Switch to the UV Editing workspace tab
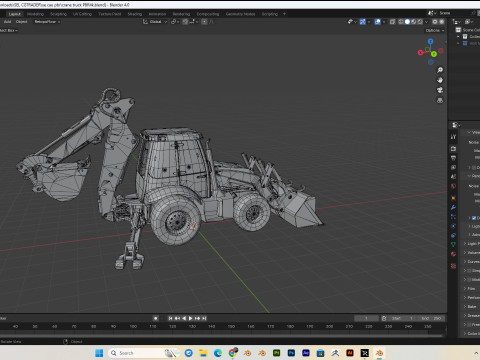Image resolution: width=480 pixels, height=360 pixels. click(82, 14)
